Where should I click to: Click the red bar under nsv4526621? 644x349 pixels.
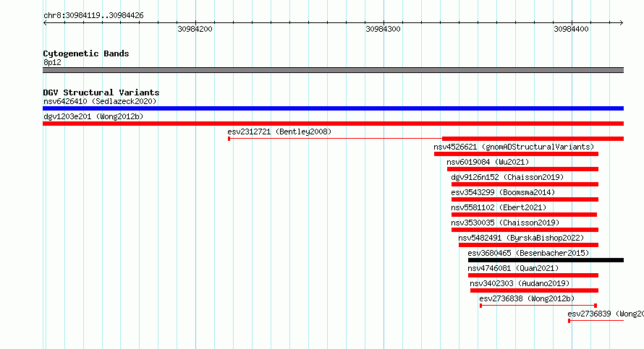(x=516, y=154)
